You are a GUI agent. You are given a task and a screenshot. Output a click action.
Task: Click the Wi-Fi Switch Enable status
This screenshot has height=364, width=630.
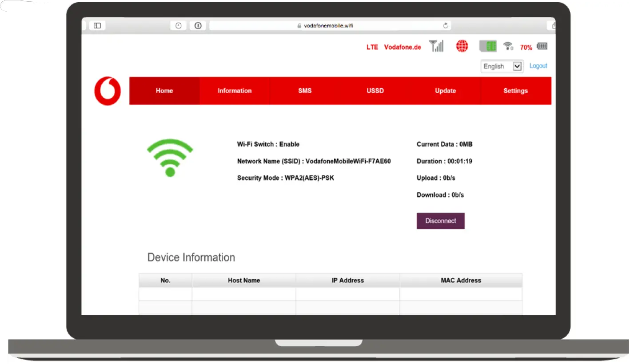click(x=267, y=144)
